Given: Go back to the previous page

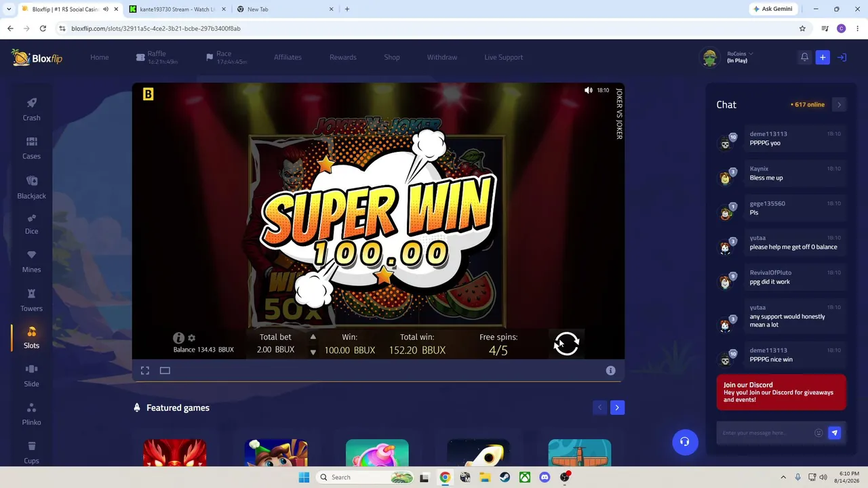Looking at the screenshot, I should click(x=10, y=28).
